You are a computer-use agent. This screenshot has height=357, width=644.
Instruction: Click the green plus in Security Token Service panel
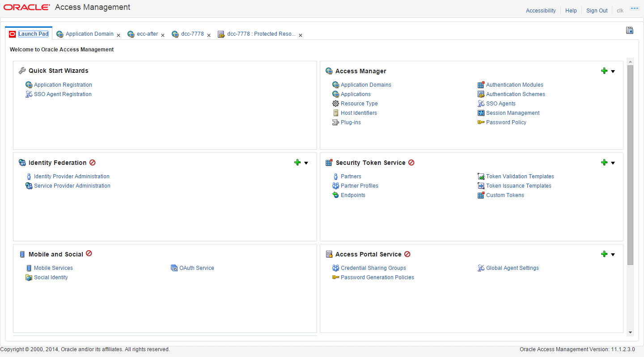point(604,163)
